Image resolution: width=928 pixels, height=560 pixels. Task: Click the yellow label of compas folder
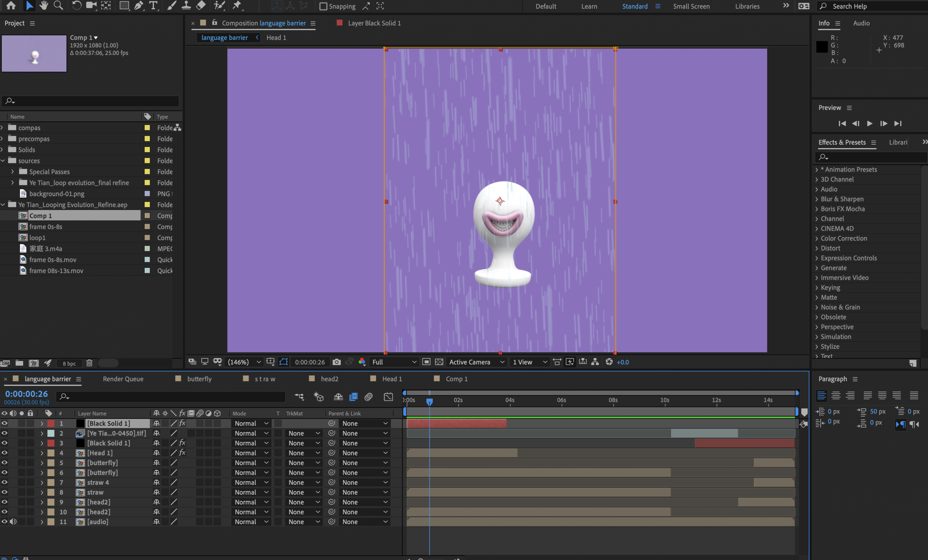coord(147,128)
